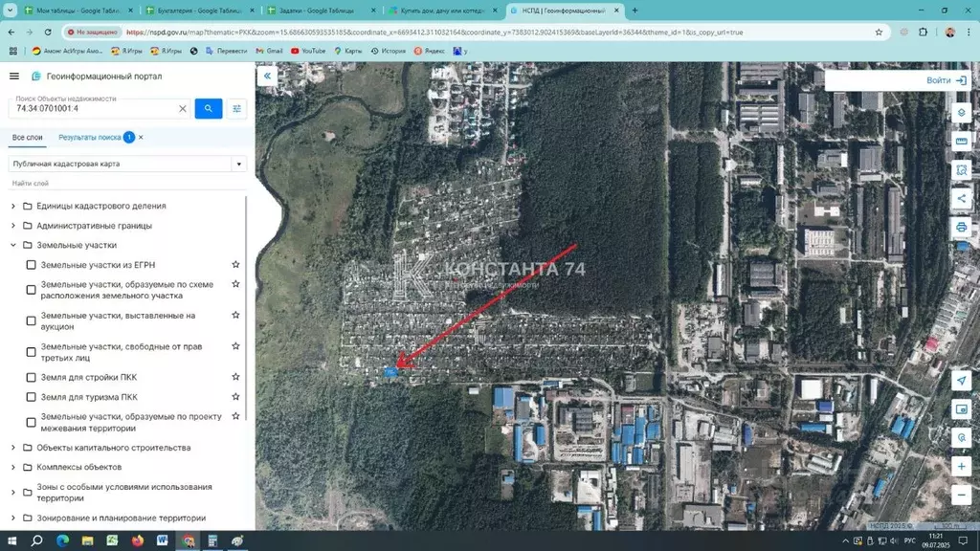Add 'Земельные участки из ЕГРН' to favorites
The width and height of the screenshot is (980, 551).
[235, 265]
